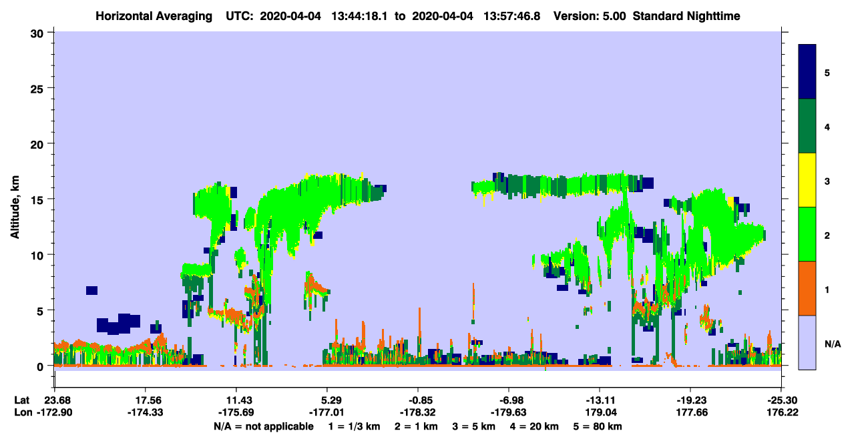Click latitude value 5.29
This screenshot has width=868, height=445.
pyautogui.click(x=327, y=400)
